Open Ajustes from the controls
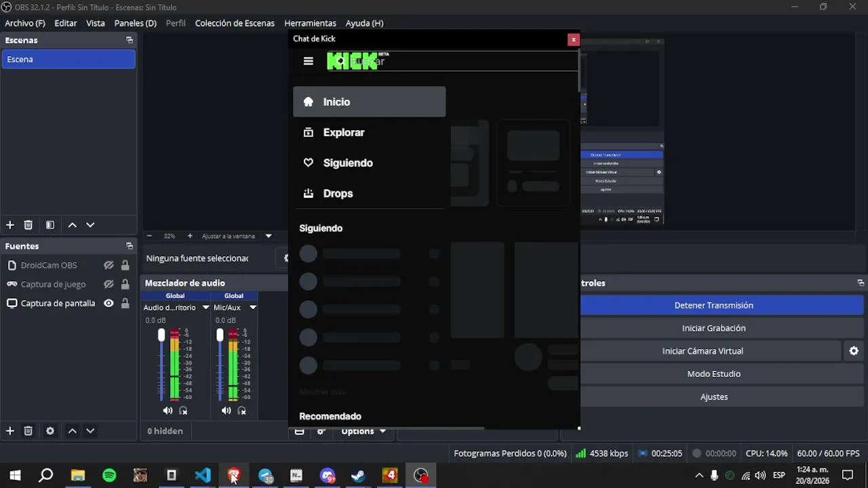 (x=713, y=397)
